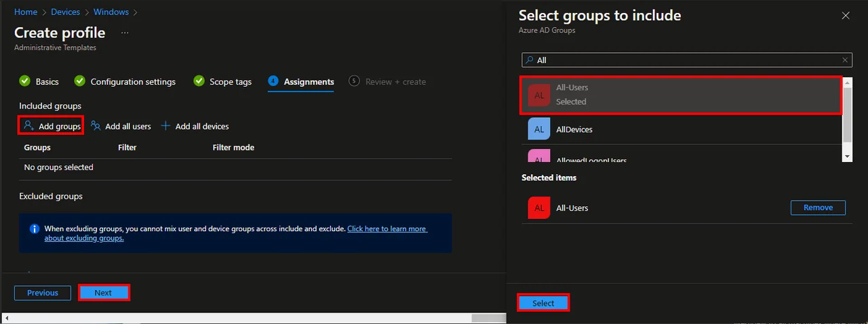Go to the Scope tags step
This screenshot has height=324, width=868.
(x=231, y=81)
